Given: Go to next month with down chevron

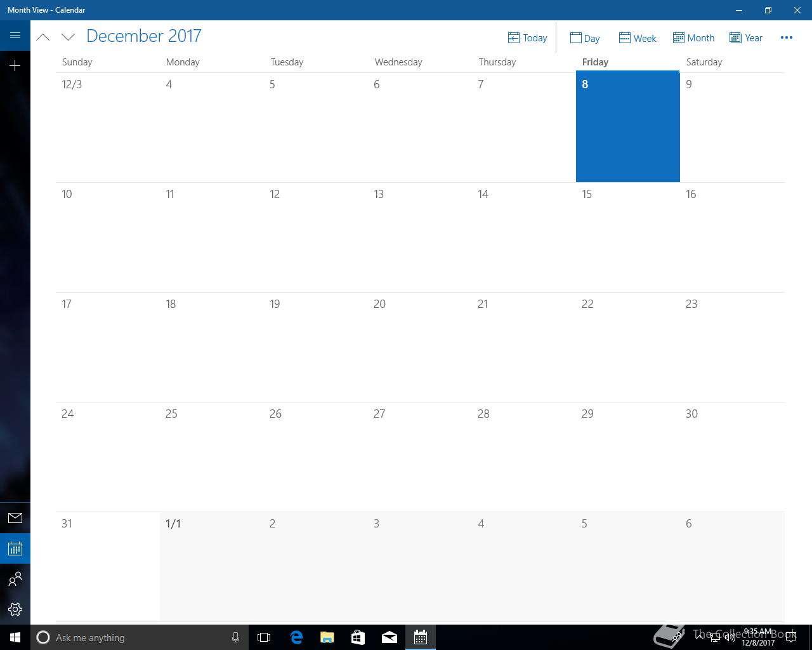Looking at the screenshot, I should coord(69,37).
